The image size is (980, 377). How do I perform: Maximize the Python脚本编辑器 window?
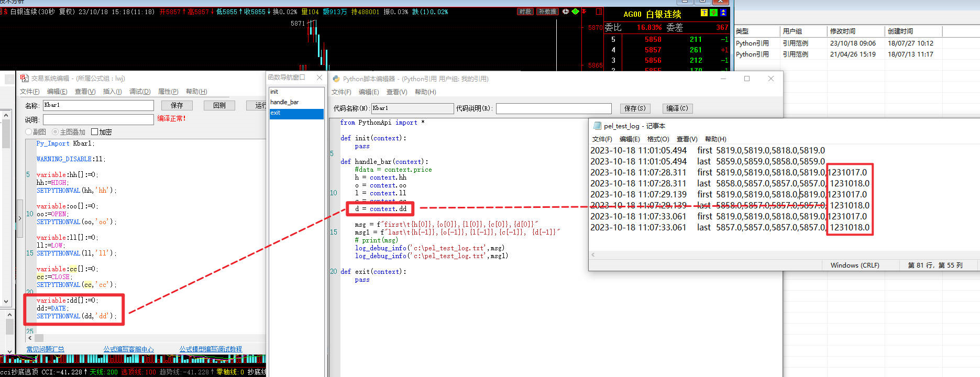(747, 79)
